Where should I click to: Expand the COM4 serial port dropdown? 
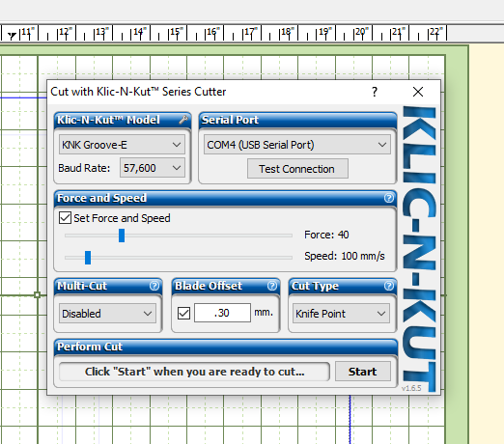coord(297,145)
